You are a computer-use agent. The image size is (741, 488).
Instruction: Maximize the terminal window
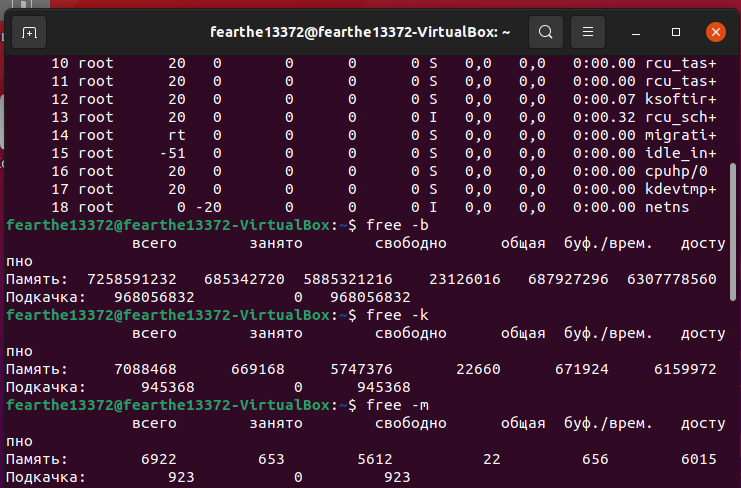[x=676, y=32]
